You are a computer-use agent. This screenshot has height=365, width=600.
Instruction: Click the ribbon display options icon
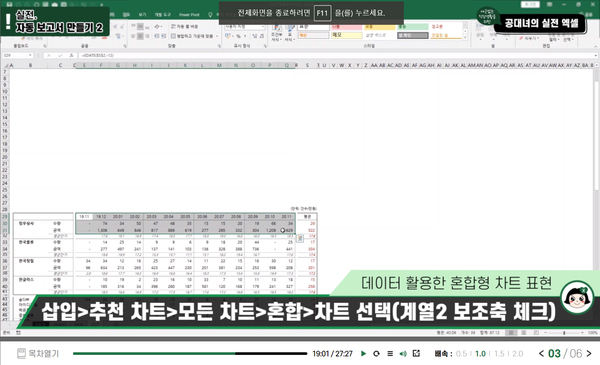pyautogui.click(x=550, y=5)
